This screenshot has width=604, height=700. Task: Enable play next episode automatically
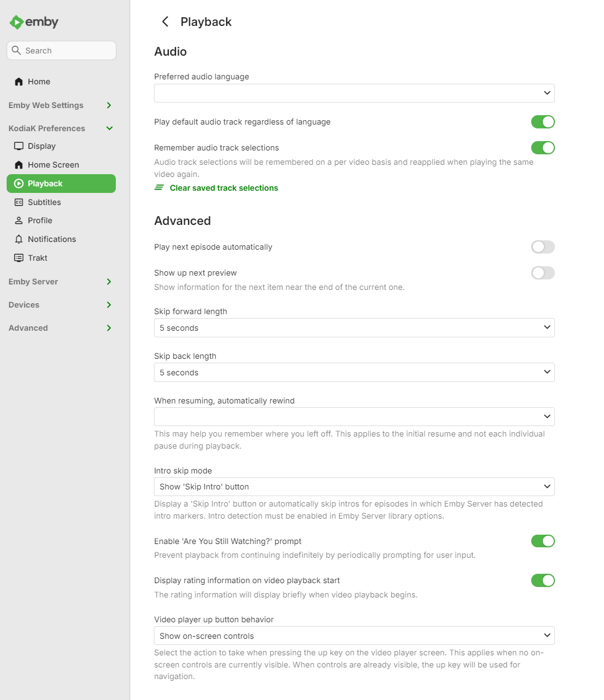[542, 247]
